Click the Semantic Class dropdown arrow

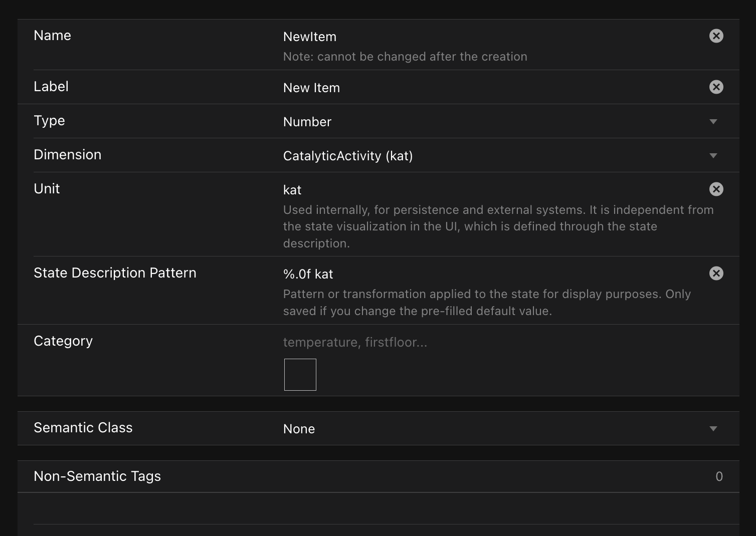[x=713, y=429]
